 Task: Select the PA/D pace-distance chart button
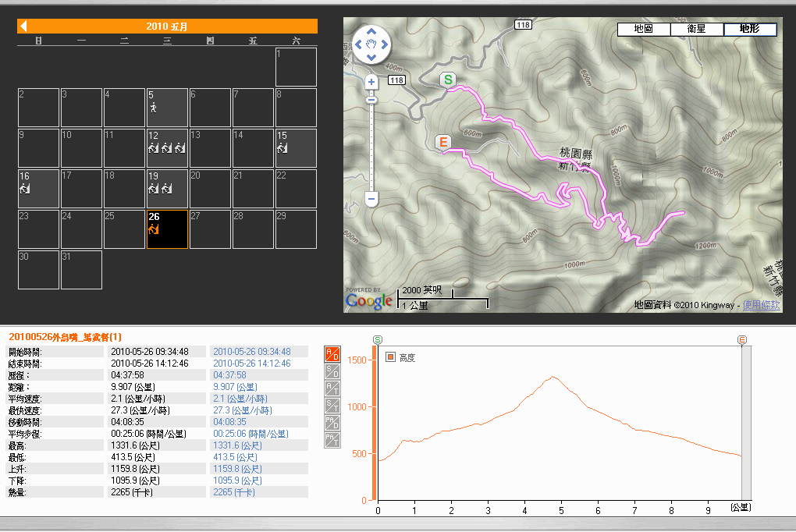coord(332,422)
